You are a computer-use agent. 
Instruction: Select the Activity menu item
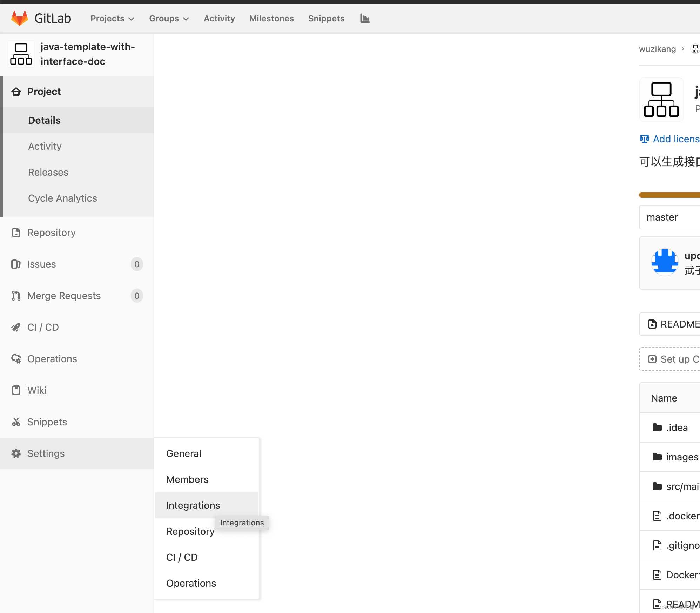(x=45, y=146)
